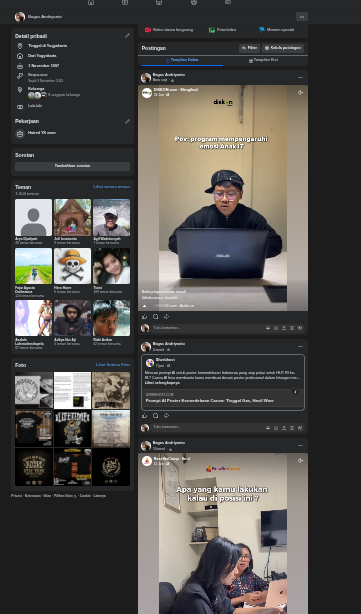Select the Detail pribadi heading text
Image resolution: width=361 pixels, height=614 pixels.
point(31,36)
